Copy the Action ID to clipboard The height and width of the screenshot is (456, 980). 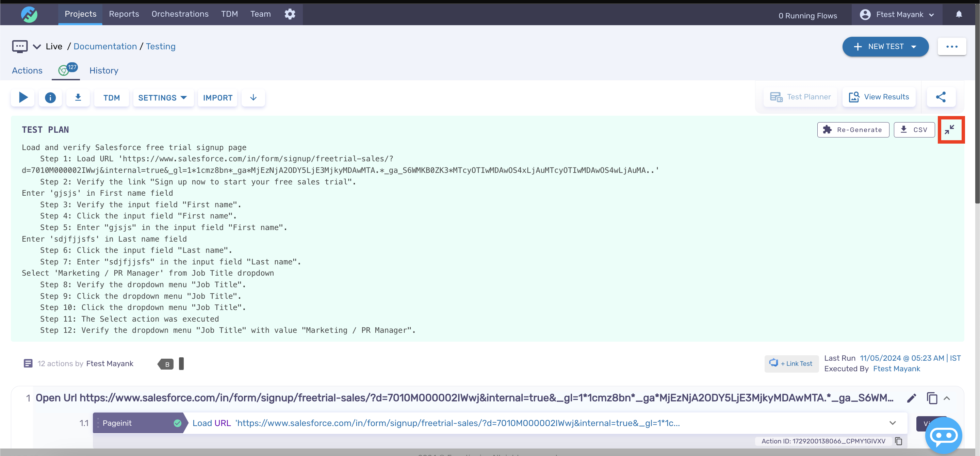tap(899, 441)
